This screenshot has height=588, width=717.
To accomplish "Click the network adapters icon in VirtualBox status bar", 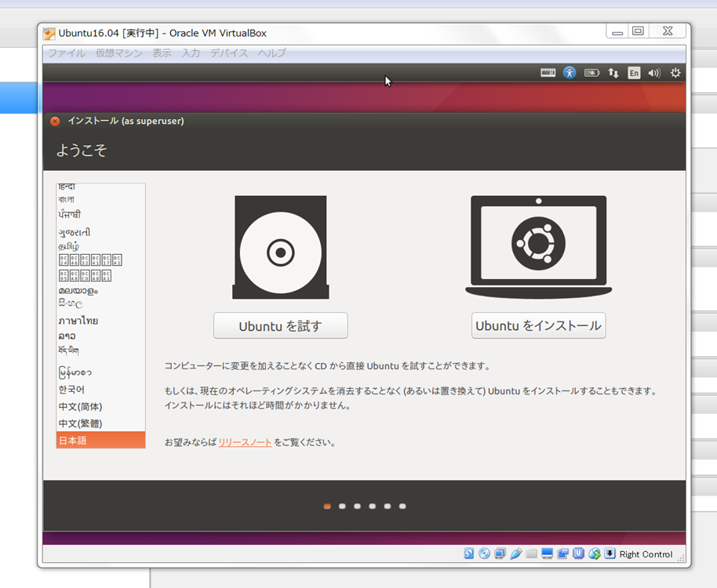I will coord(500,554).
